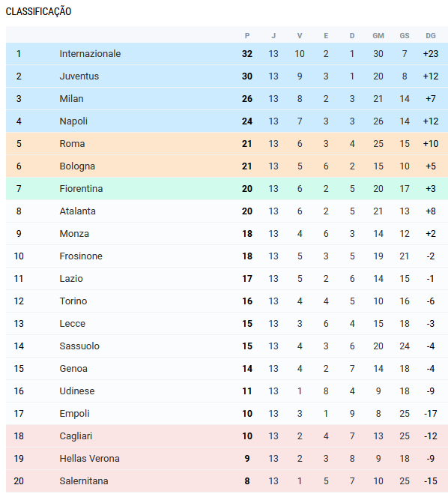Open the Roma team page
Screen dimensions: 448x494
pyautogui.click(x=72, y=144)
